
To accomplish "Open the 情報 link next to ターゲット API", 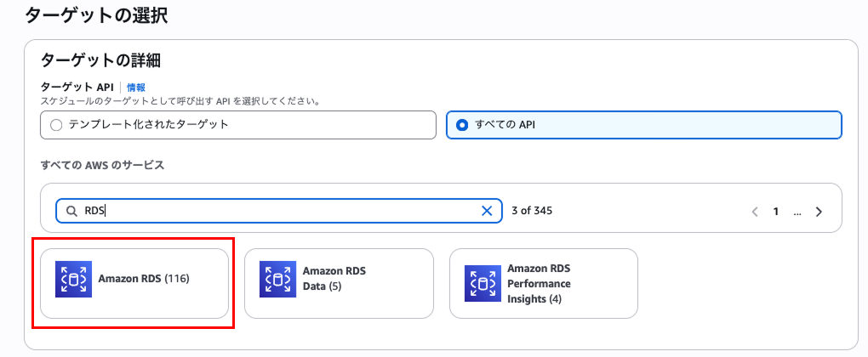I will pyautogui.click(x=136, y=87).
